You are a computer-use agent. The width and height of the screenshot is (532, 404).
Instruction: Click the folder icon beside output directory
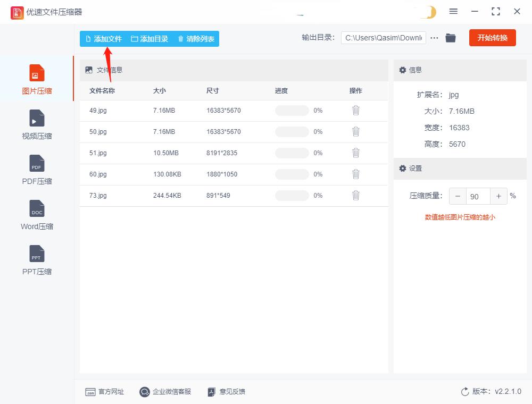point(451,38)
